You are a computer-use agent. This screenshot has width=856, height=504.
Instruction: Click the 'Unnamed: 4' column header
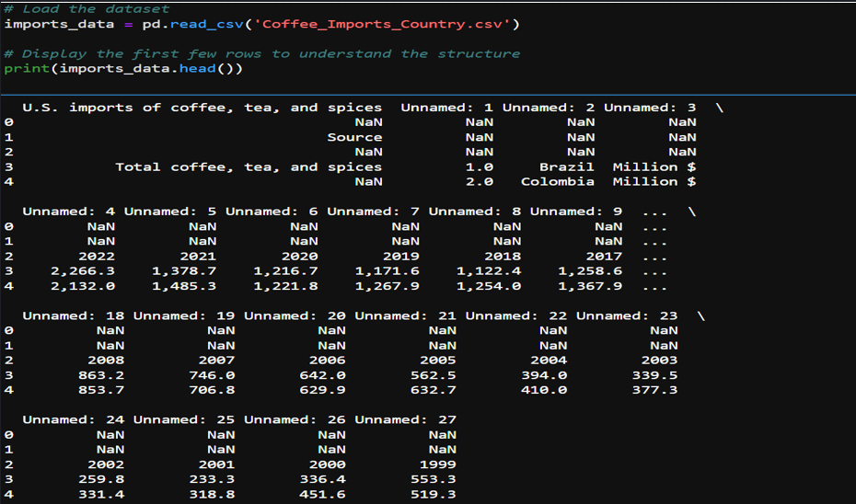pyautogui.click(x=68, y=212)
